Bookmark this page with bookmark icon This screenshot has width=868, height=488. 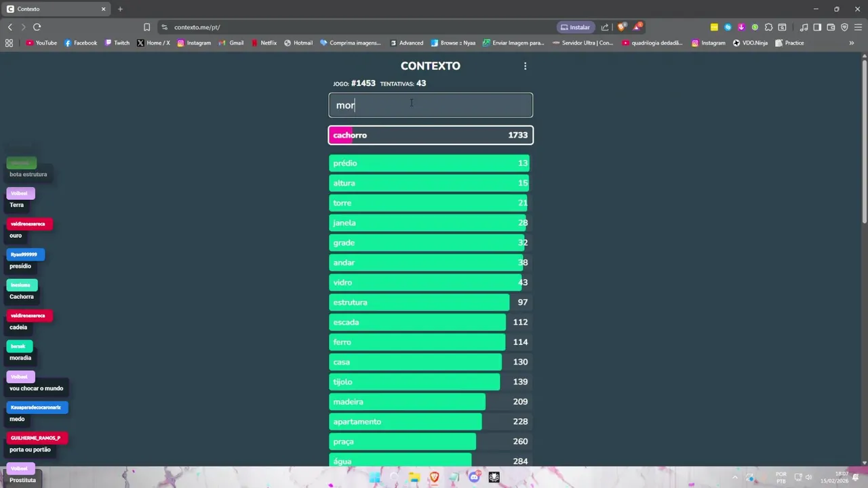(146, 27)
